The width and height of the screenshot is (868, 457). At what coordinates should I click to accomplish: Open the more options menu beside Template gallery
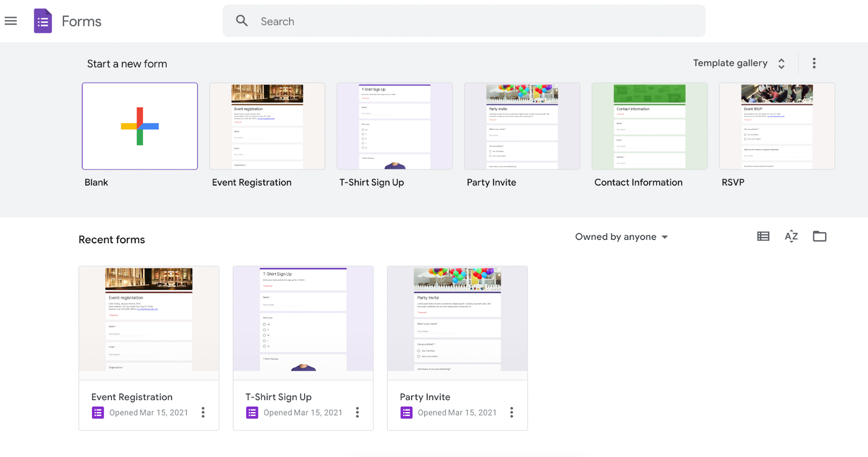[814, 63]
